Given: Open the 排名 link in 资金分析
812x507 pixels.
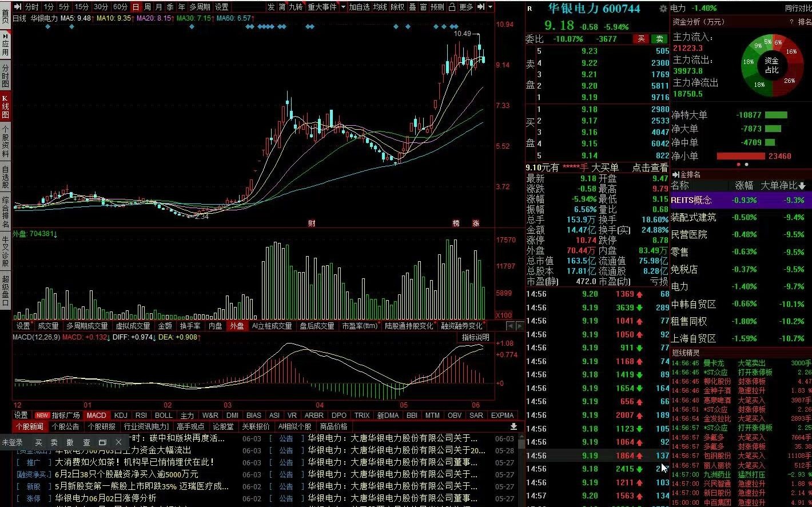Looking at the screenshot, I should click(x=805, y=22).
